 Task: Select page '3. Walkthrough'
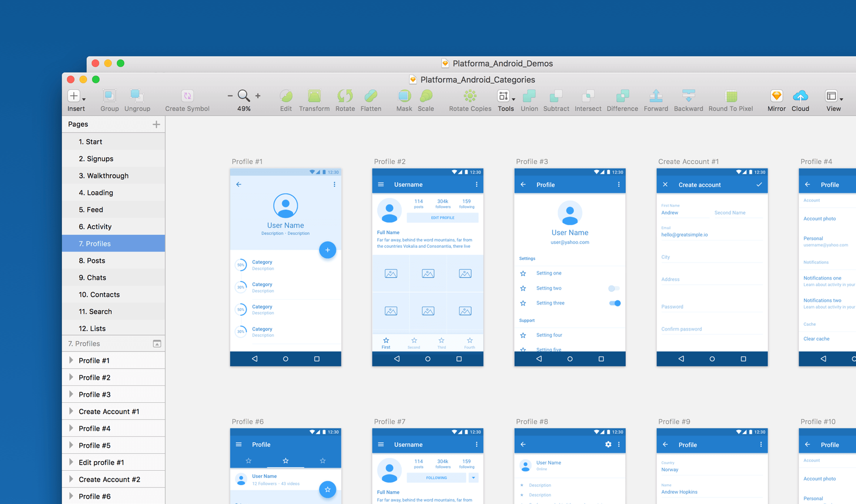click(x=113, y=175)
